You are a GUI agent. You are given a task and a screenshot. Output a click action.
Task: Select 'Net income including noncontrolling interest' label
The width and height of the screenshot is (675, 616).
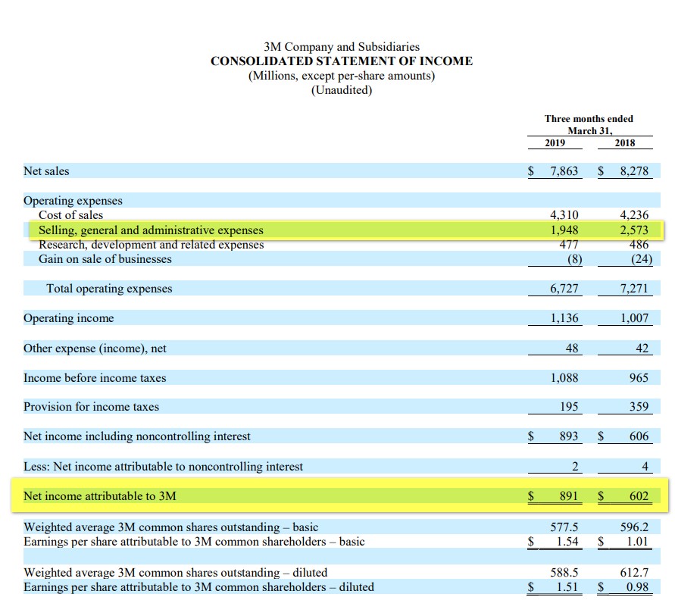point(137,436)
